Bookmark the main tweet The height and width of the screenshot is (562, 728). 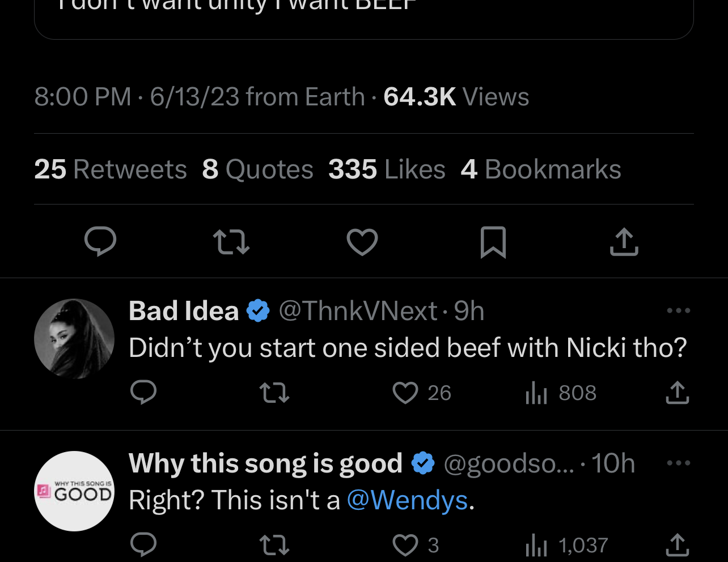[493, 242]
